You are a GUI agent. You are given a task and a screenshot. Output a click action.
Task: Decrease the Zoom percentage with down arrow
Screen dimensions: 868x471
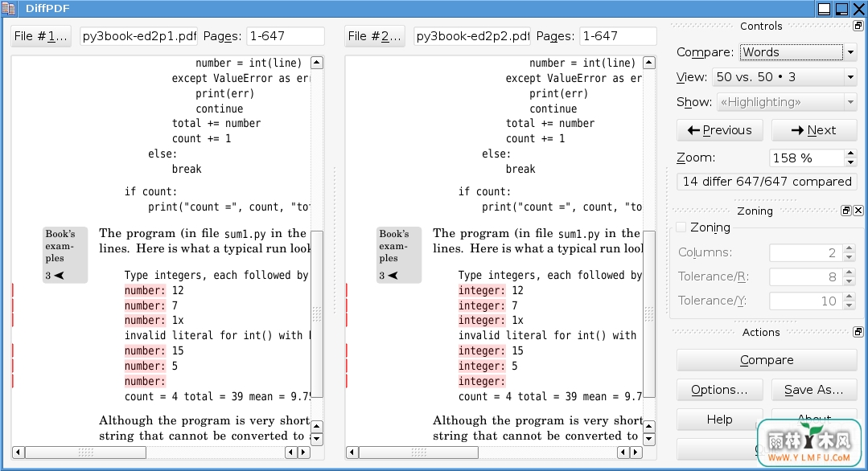click(x=850, y=162)
